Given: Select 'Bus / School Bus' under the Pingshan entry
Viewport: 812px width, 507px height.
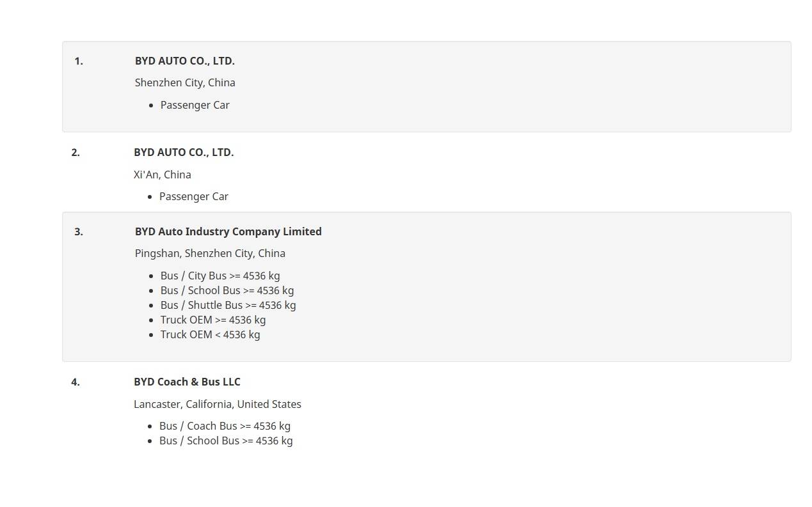Looking at the screenshot, I should point(227,290).
